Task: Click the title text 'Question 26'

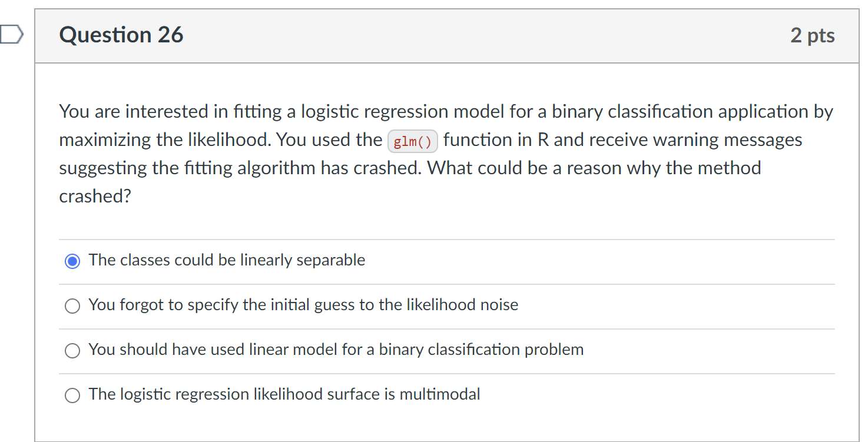Action: pos(121,35)
